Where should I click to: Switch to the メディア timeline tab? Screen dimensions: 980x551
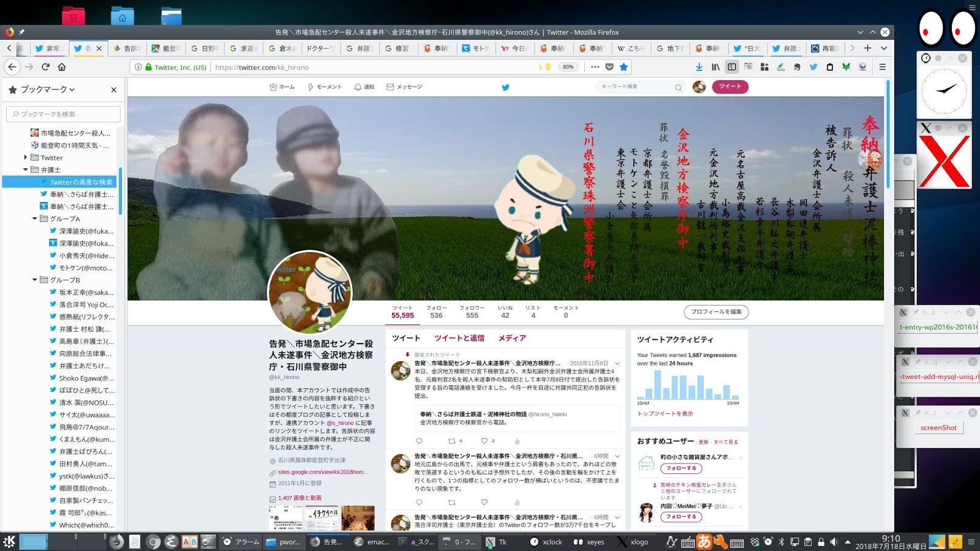[512, 338]
